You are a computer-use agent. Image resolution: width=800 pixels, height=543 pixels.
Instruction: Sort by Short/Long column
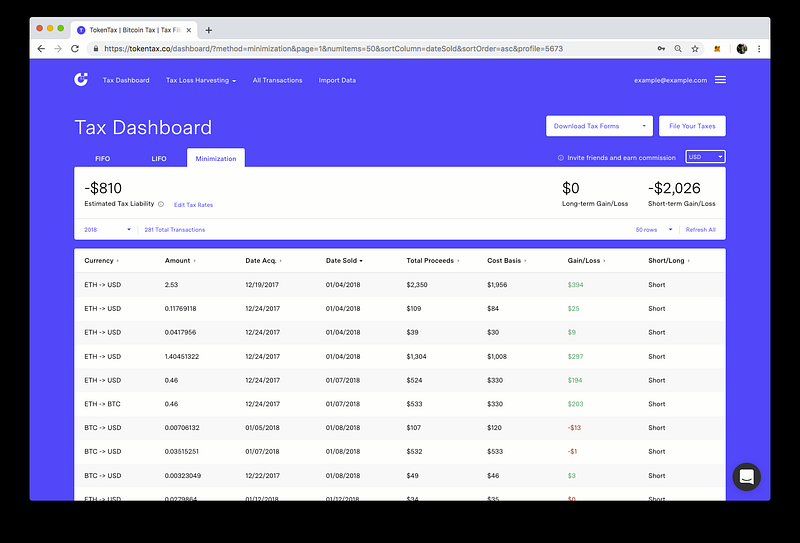[668, 260]
